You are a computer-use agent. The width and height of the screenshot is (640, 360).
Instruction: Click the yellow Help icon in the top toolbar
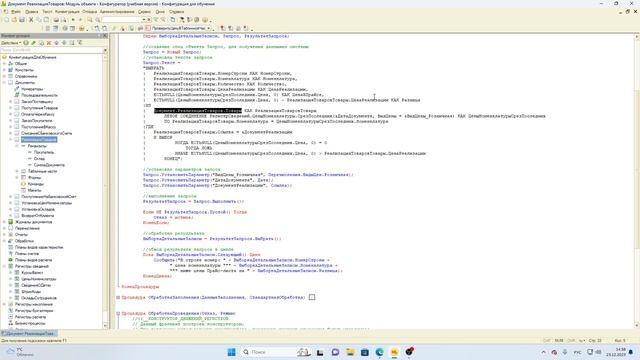(x=205, y=20)
